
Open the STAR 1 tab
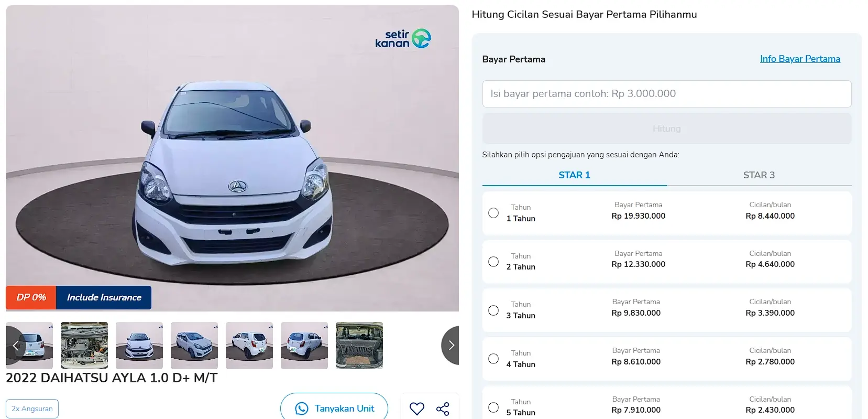574,175
